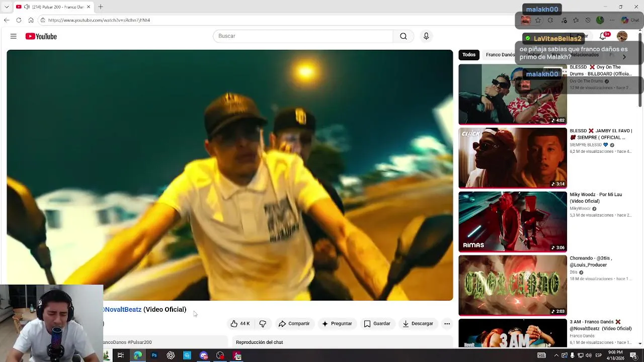Click the browser home icon
Viewport: 644px width, 362px height.
[x=31, y=20]
